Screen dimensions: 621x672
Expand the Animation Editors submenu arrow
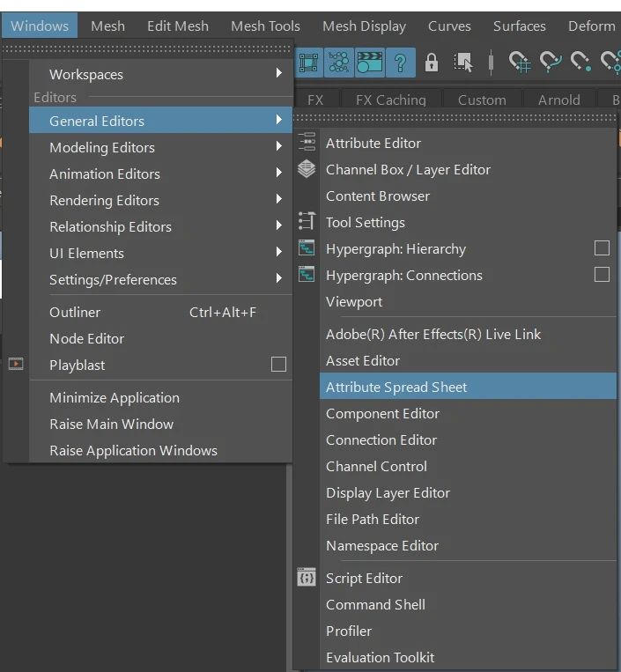tap(279, 173)
